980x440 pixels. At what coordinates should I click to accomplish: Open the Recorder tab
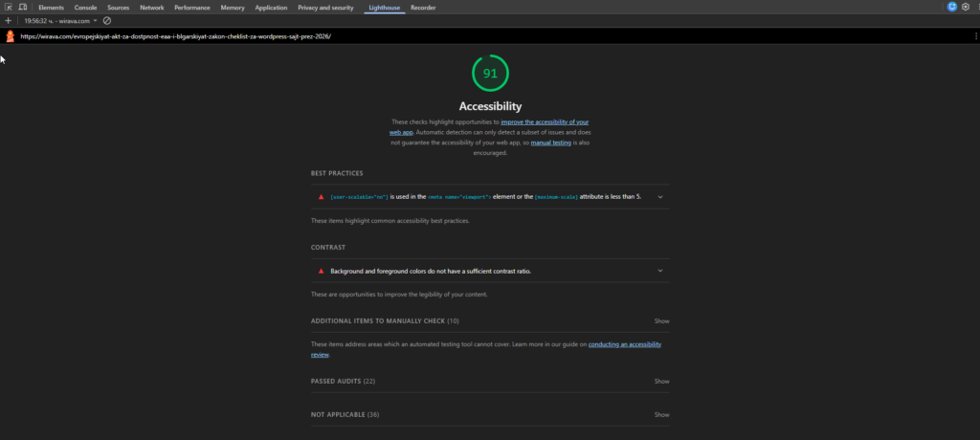coord(423,8)
